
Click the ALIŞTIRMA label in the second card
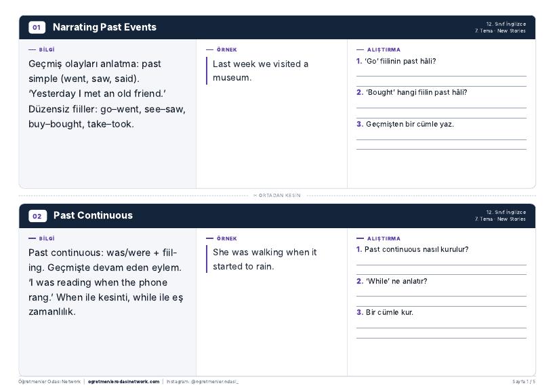[x=384, y=238]
